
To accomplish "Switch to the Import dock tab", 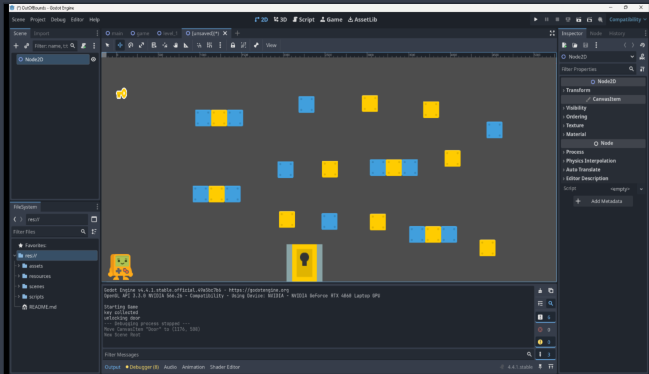I will (x=41, y=33).
